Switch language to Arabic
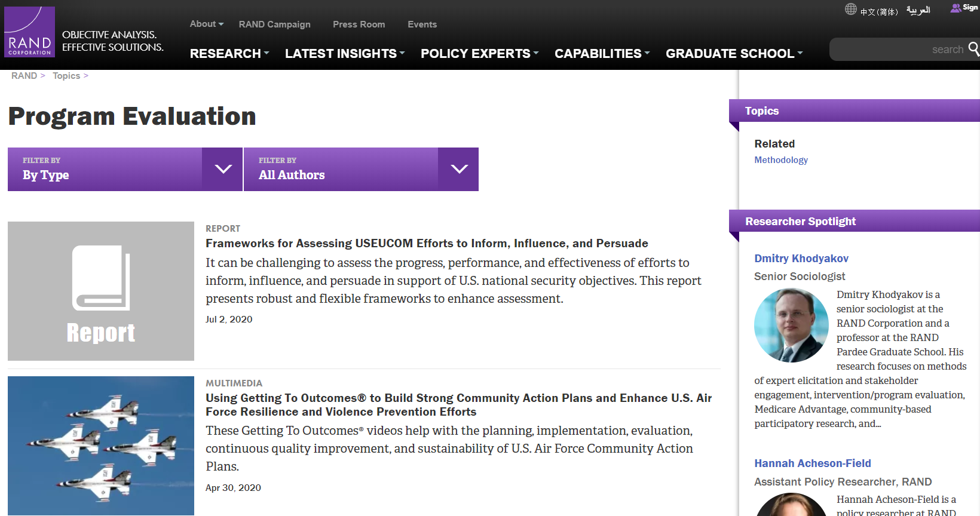 [x=918, y=10]
